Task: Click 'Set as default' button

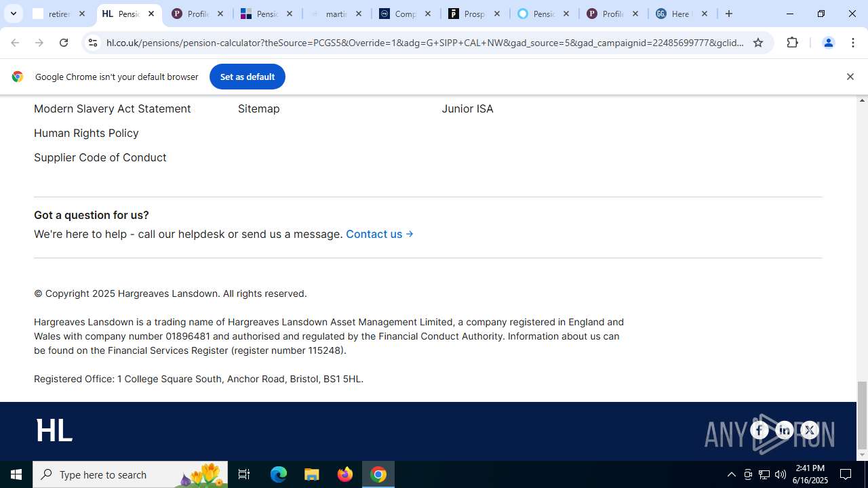Action: coord(248,77)
